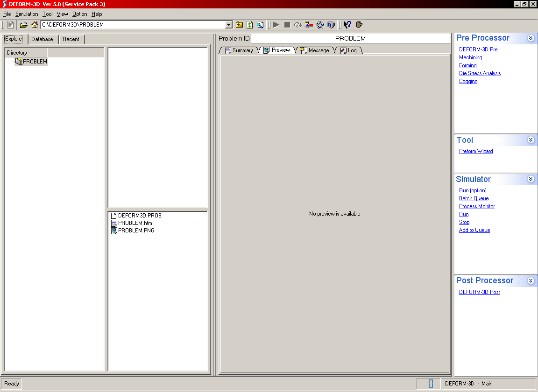Image resolution: width=538 pixels, height=392 pixels.
Task: Click the Stop link under Simulator
Action: (x=464, y=222)
